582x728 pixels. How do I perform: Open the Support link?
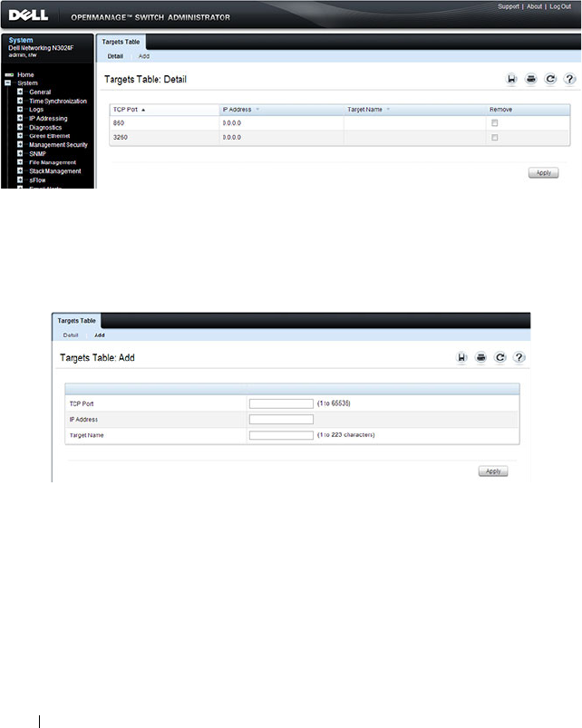(509, 6)
